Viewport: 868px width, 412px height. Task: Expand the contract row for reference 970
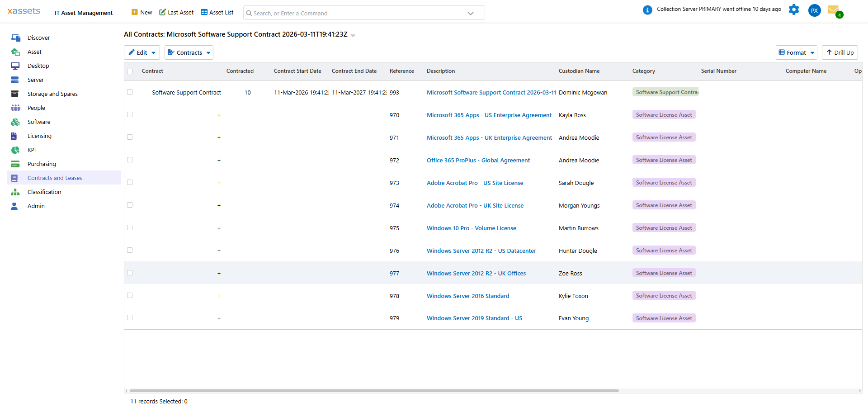point(219,115)
